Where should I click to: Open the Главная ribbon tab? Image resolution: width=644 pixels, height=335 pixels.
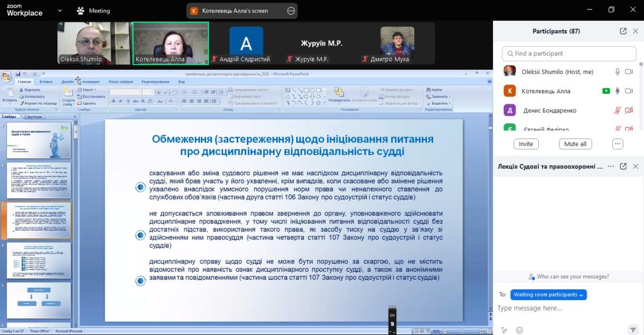(x=24, y=81)
